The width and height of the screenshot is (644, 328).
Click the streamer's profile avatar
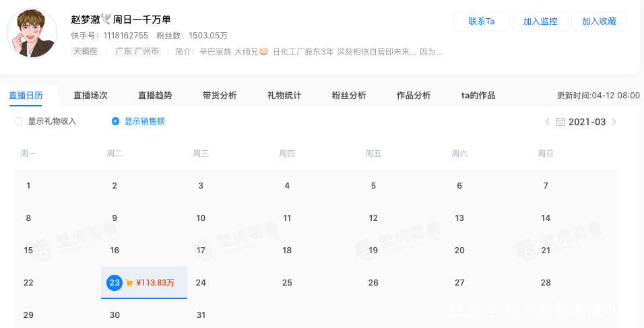(32, 33)
